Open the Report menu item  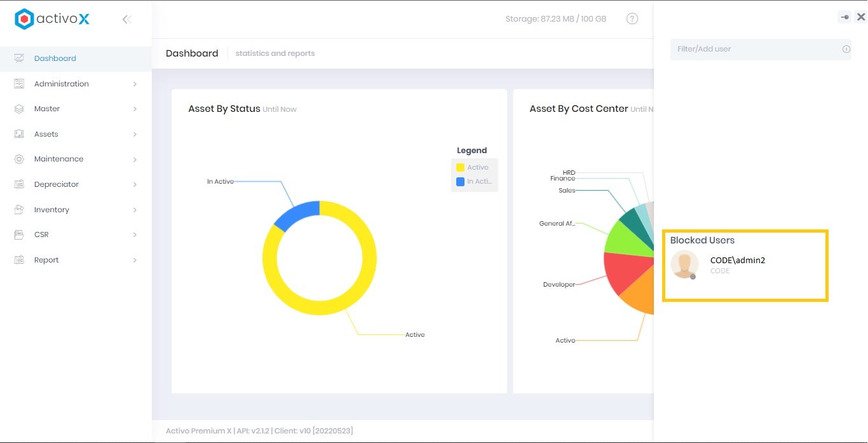coord(46,260)
